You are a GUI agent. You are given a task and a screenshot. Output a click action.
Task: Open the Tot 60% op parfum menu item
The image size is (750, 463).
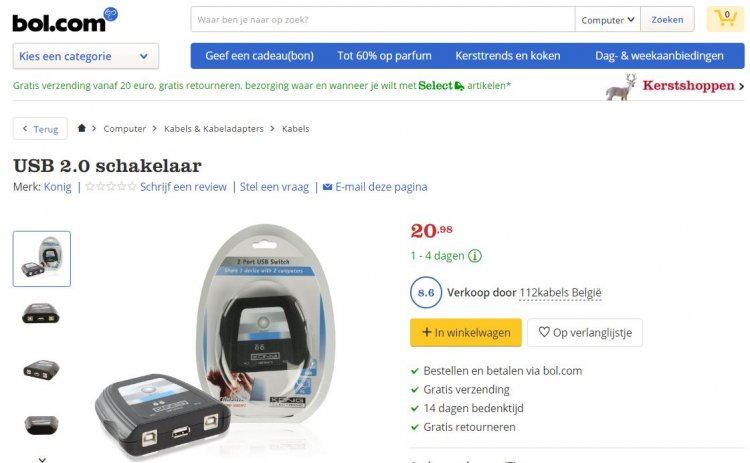coord(384,56)
